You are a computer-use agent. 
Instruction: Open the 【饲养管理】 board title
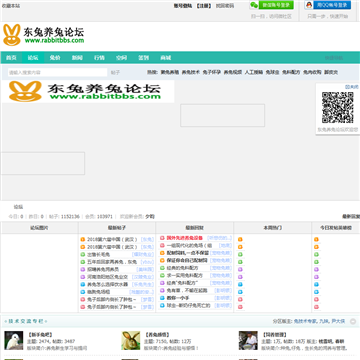(274, 334)
